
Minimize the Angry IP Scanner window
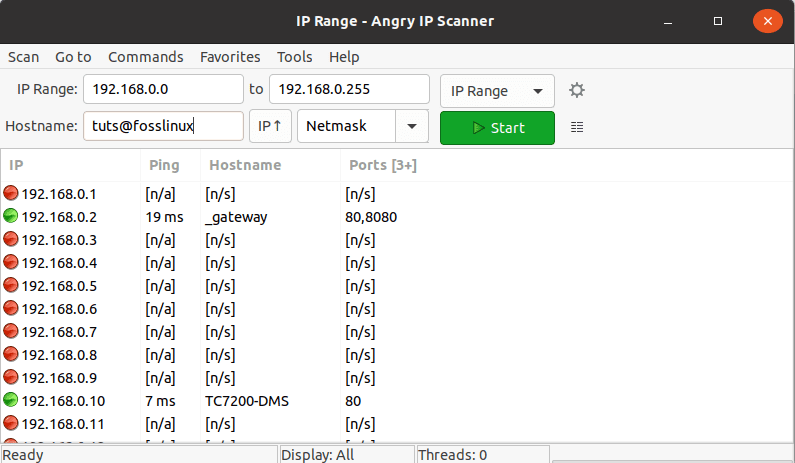pos(668,21)
